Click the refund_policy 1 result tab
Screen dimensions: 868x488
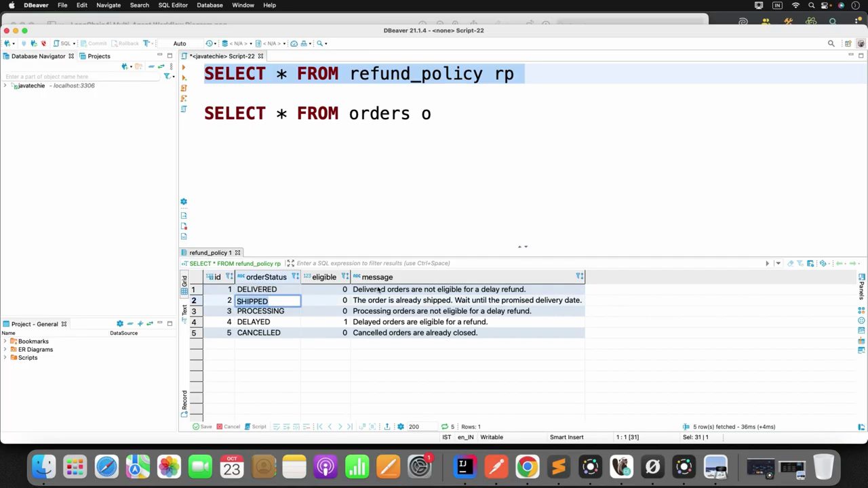[210, 253]
